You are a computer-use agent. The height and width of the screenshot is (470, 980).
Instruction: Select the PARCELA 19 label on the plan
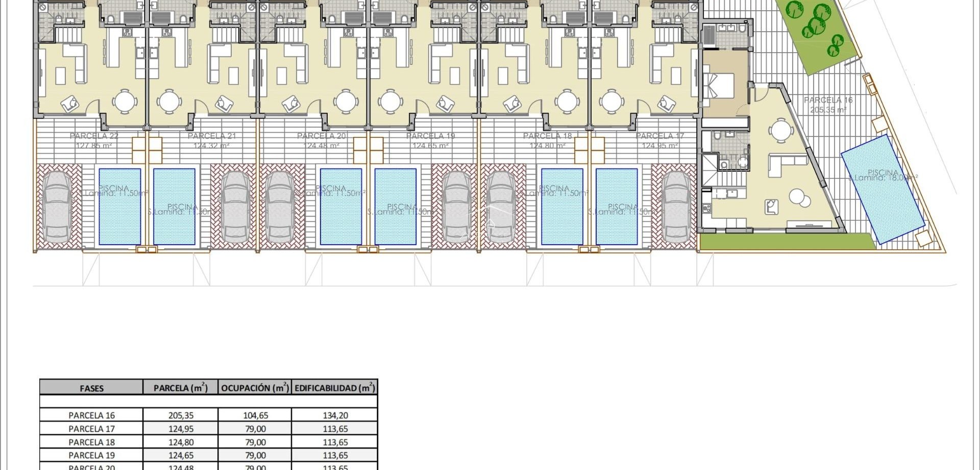point(431,136)
